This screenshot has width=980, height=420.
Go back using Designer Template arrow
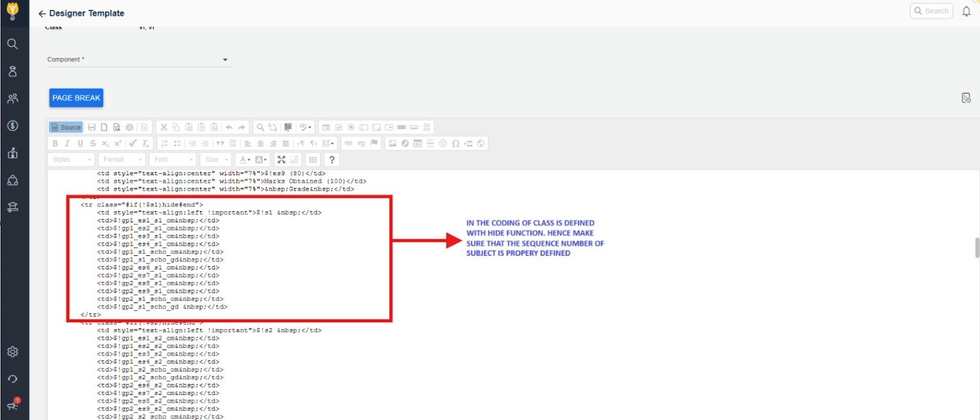tap(42, 13)
